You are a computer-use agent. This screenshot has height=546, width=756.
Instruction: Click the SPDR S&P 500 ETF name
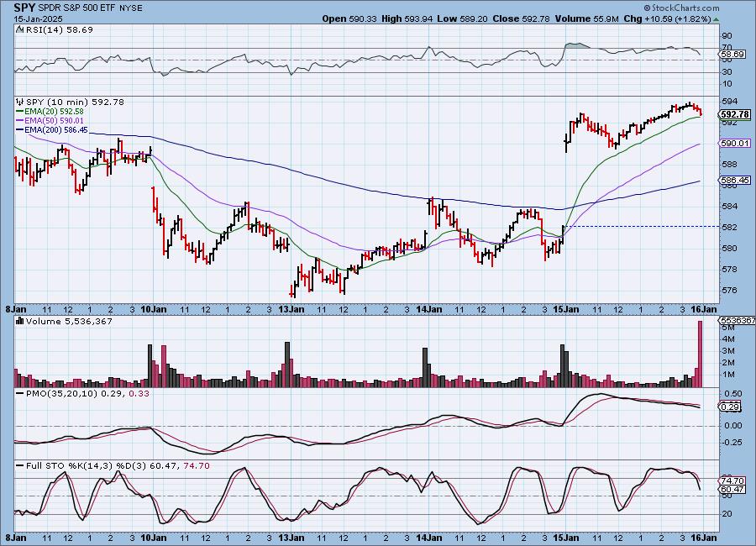point(76,8)
